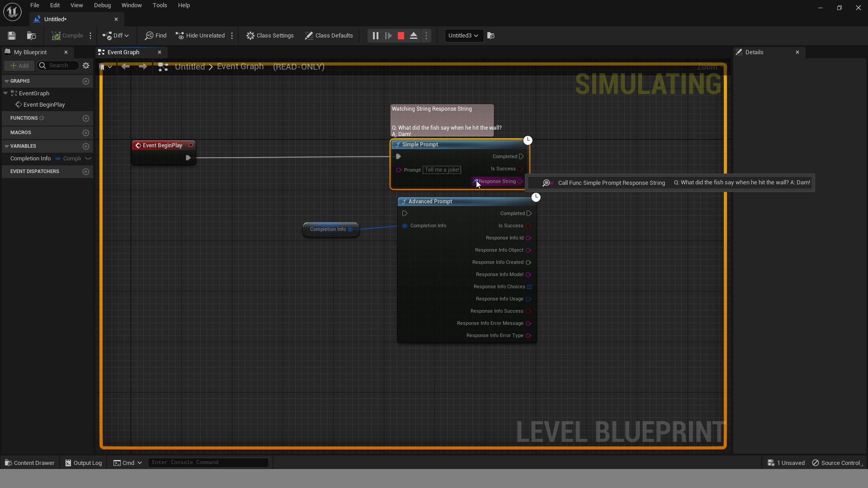868x488 pixels.
Task: Click the Save blueprint icon
Action: [12, 36]
